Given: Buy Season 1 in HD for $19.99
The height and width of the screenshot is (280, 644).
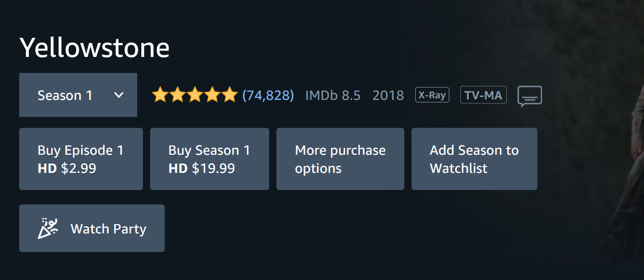Looking at the screenshot, I should [x=209, y=159].
